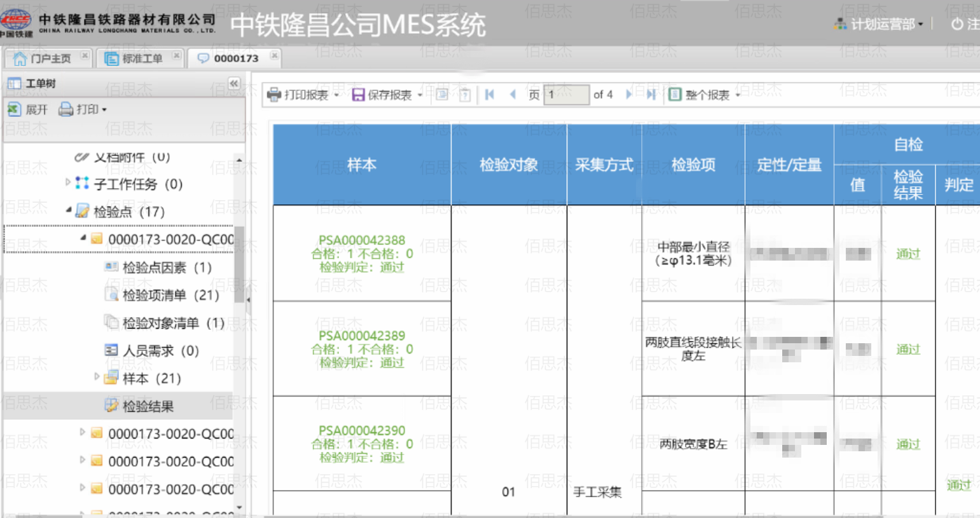Click the 整个报表 document icon
The height and width of the screenshot is (518, 980).
[x=675, y=95]
